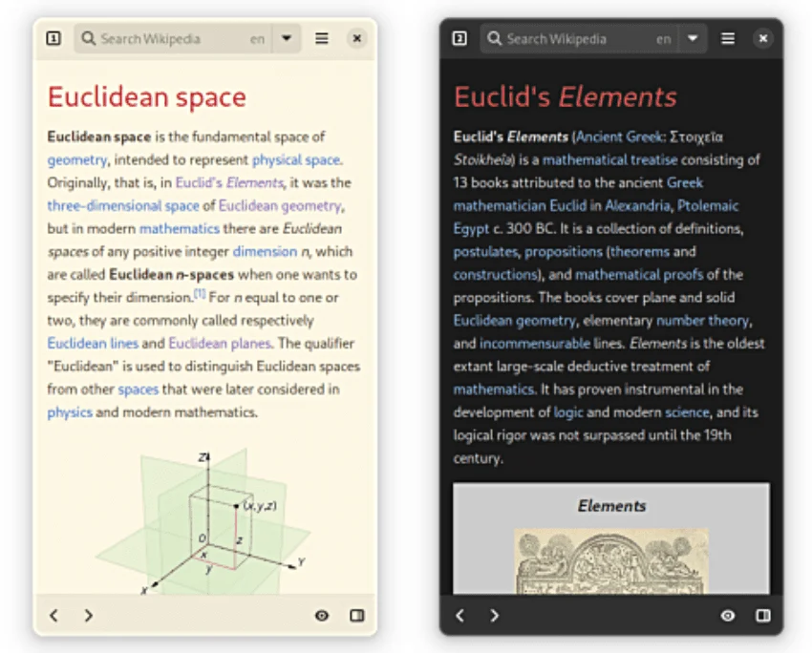
Task: Open tab overview in light window
Action: click(x=53, y=38)
